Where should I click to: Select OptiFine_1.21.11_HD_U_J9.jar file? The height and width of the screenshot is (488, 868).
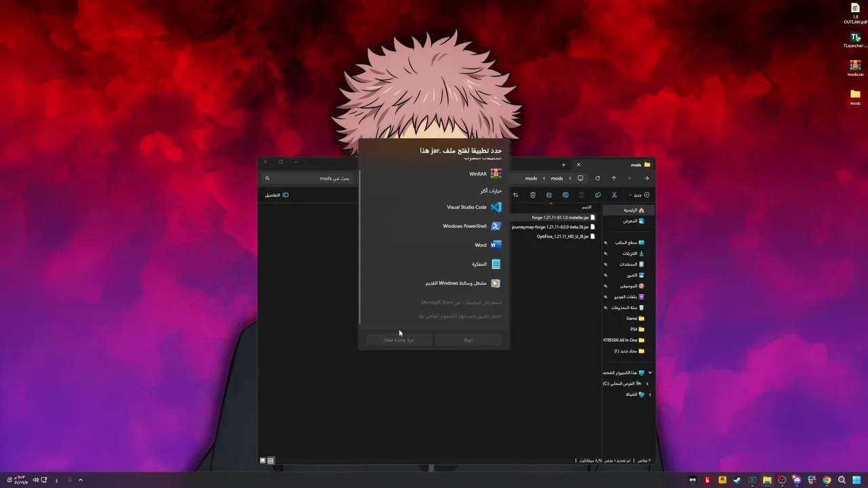click(x=566, y=237)
